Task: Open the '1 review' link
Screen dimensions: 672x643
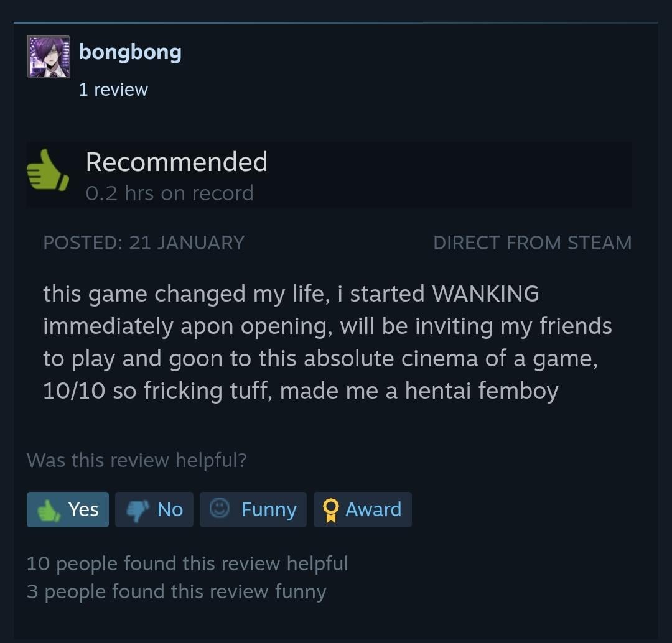Action: [113, 90]
